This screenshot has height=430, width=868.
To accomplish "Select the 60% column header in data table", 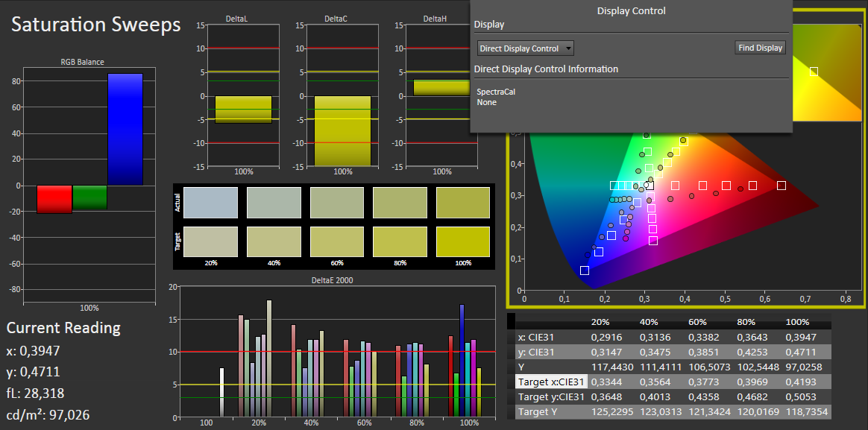I will point(699,323).
